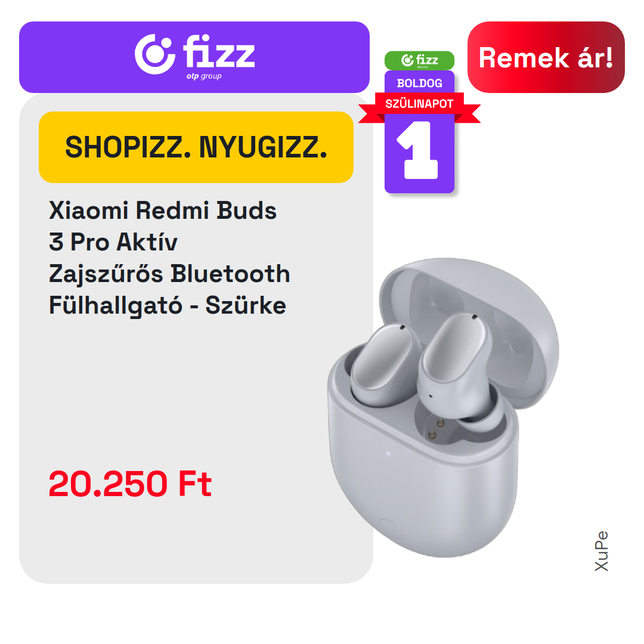Click the charging pins inside the case
This screenshot has height=644, width=644.
point(436,428)
